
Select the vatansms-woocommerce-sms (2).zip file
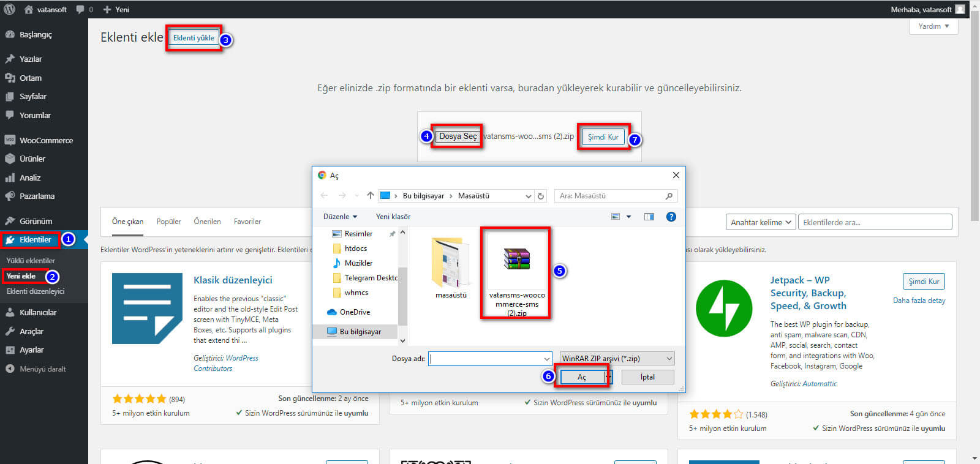point(517,273)
